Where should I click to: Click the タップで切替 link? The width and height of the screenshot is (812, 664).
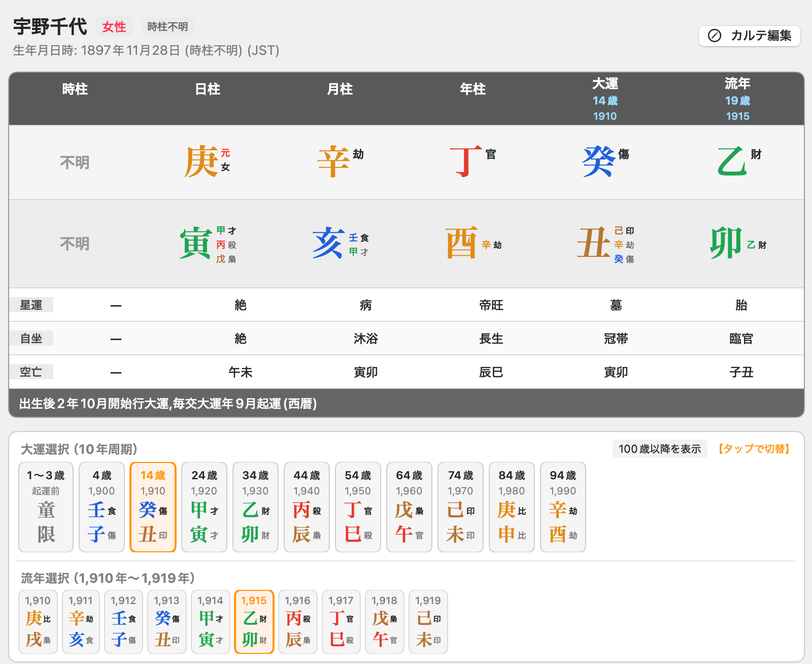point(754,449)
